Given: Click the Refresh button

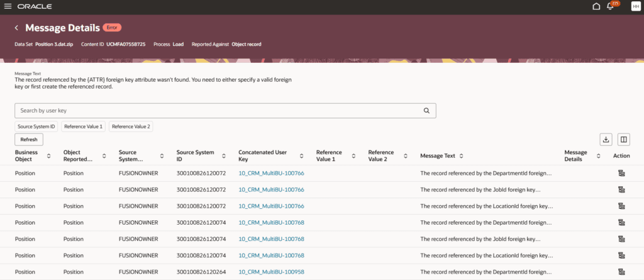Looking at the screenshot, I should [x=29, y=140].
